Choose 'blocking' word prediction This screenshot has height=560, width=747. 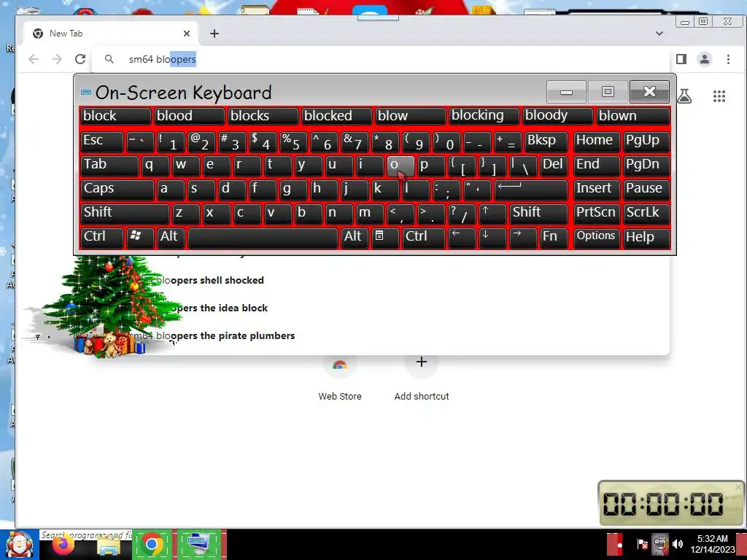point(484,116)
